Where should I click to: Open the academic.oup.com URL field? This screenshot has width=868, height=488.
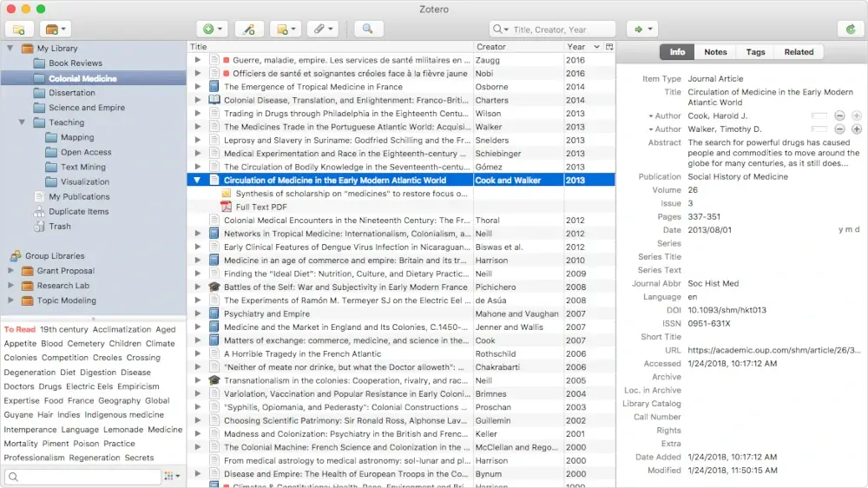pos(774,350)
